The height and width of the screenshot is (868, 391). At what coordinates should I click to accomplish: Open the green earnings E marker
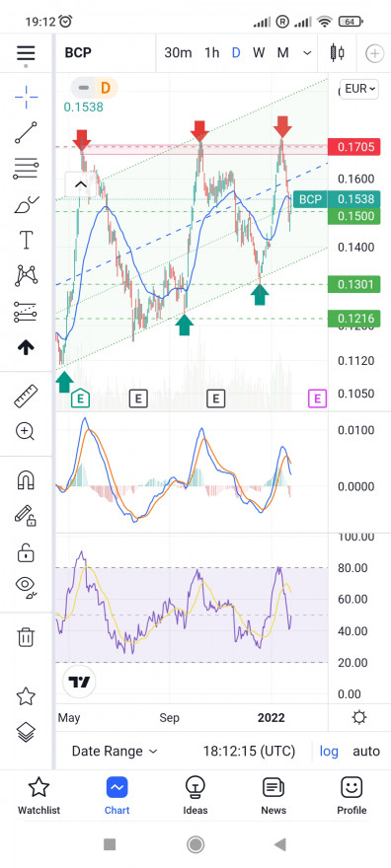(x=81, y=398)
